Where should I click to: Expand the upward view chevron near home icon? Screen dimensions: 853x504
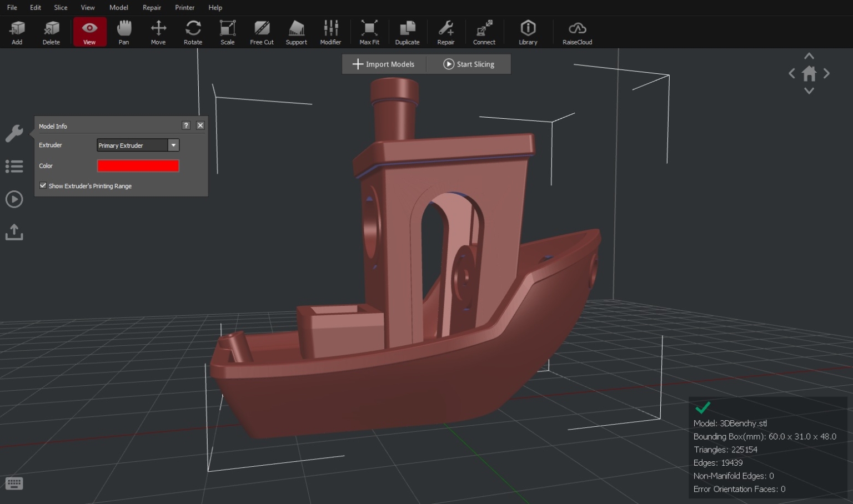click(x=809, y=56)
